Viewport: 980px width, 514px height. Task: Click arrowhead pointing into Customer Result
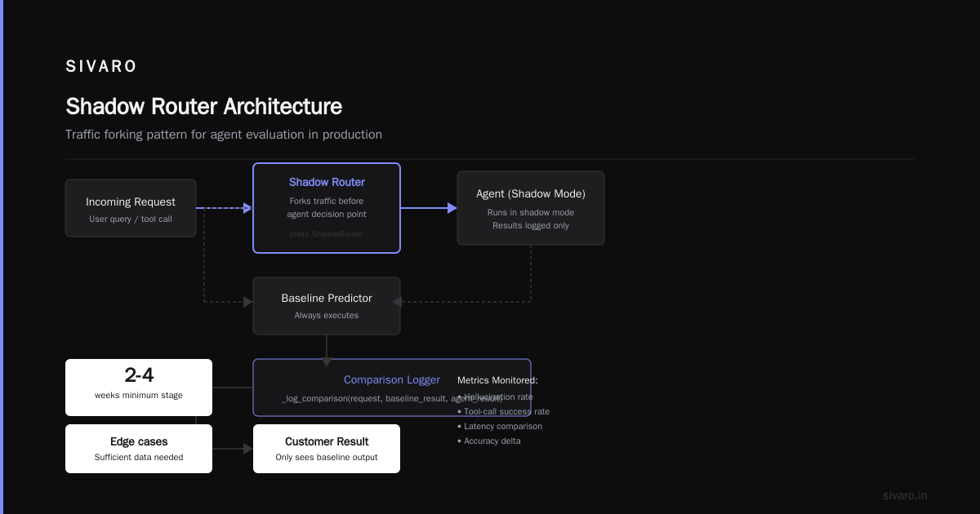248,449
